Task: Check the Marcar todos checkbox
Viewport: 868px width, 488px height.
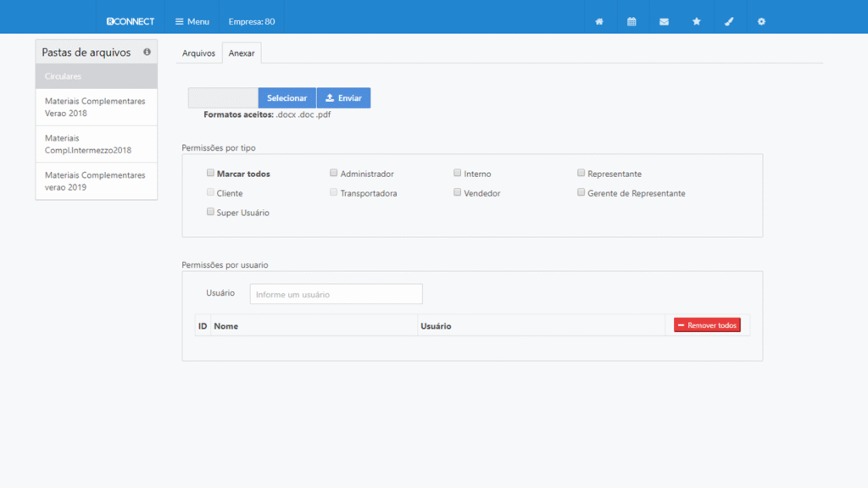Action: click(x=210, y=173)
